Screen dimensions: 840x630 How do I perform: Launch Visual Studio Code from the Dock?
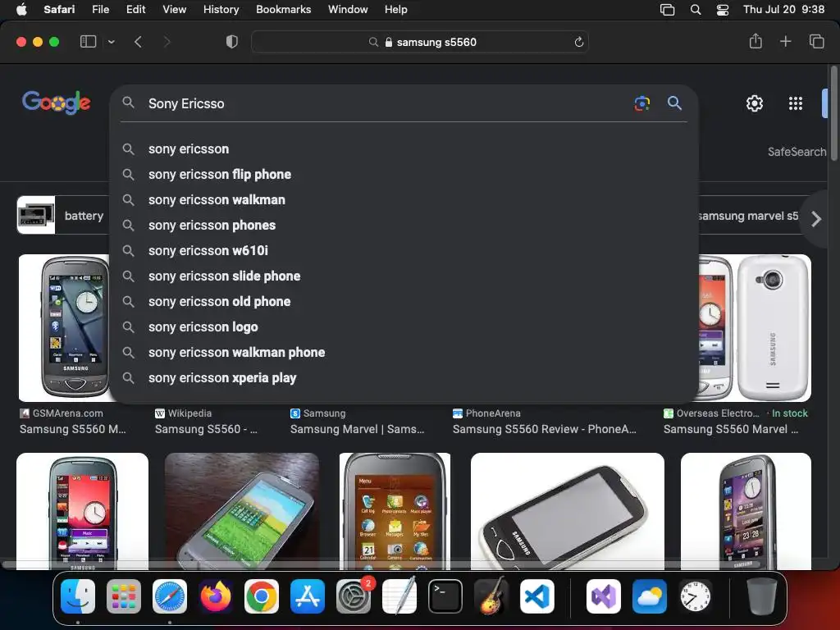(x=537, y=596)
